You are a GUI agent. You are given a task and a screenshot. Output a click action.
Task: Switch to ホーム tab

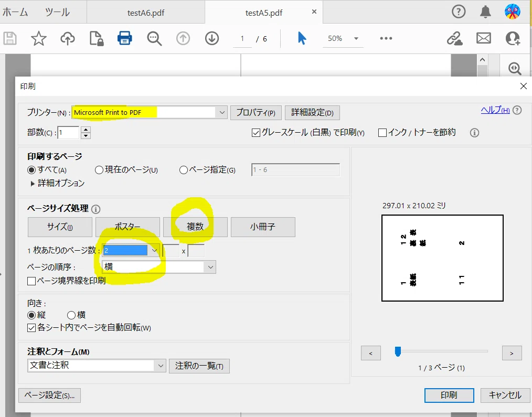tap(15, 12)
